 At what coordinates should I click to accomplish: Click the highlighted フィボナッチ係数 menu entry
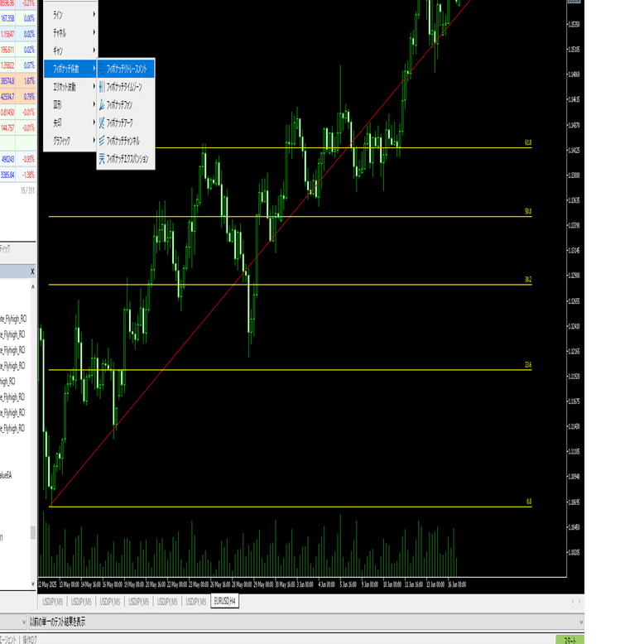(70, 69)
